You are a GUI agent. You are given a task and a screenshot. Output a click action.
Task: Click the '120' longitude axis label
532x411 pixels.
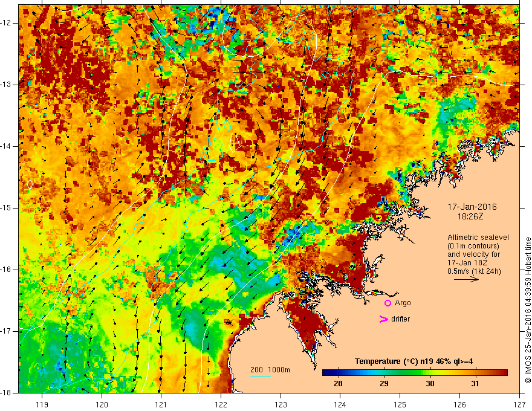point(102,404)
